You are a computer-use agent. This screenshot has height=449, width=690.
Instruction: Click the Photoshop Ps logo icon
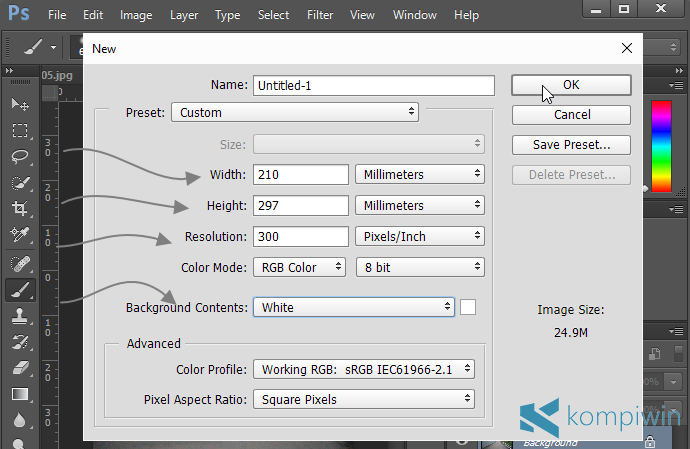point(19,14)
